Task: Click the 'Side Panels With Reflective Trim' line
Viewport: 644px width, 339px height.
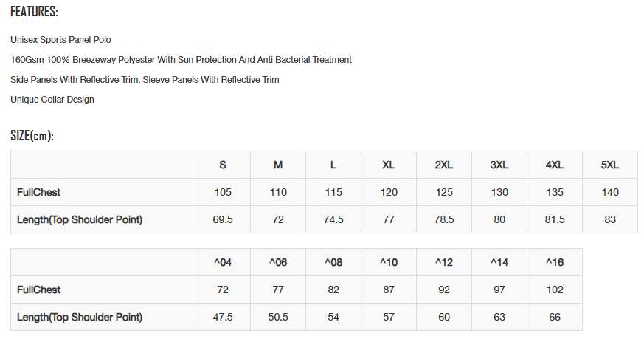Action: 145,79
